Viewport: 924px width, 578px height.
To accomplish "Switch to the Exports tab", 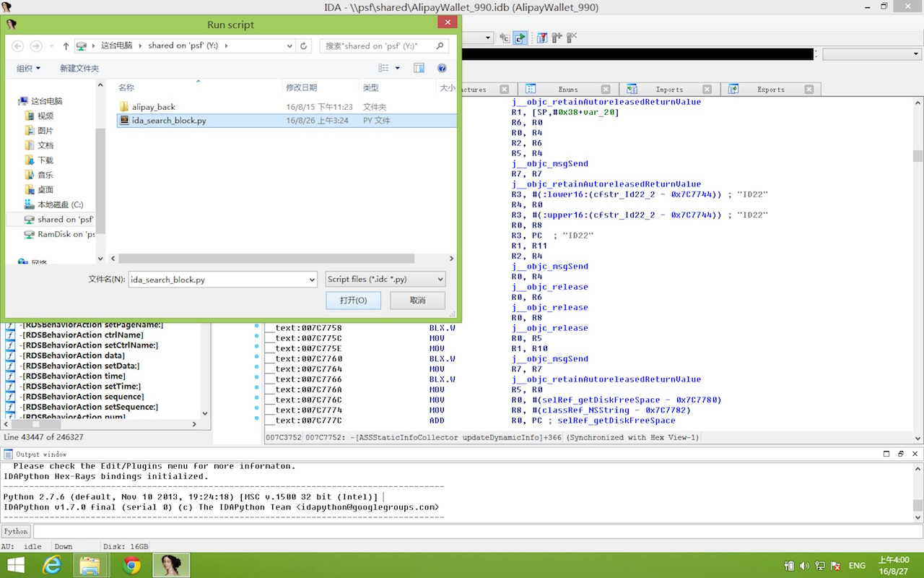I will pos(771,90).
